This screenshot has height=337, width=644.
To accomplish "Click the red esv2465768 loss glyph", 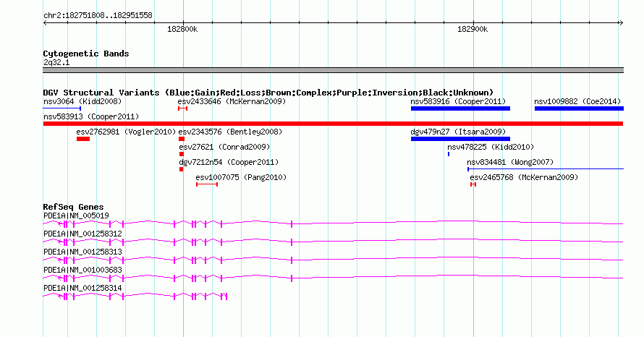I will click(x=473, y=184).
